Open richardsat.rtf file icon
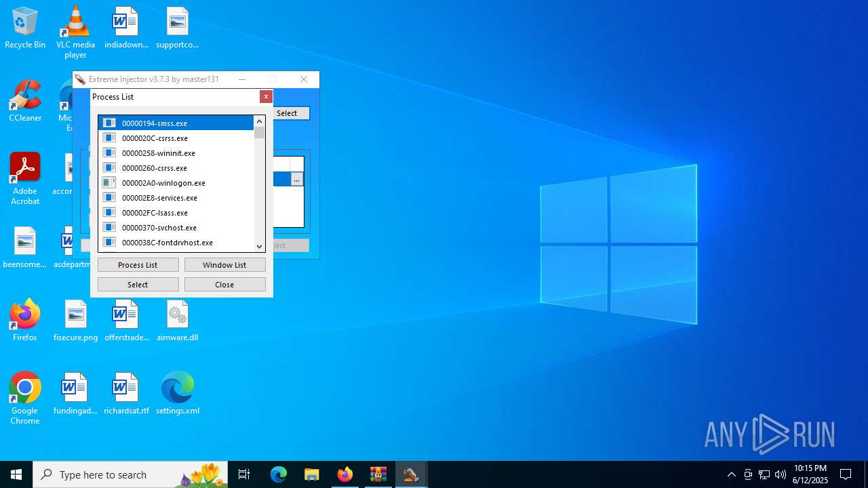The height and width of the screenshot is (488, 868). [126, 394]
